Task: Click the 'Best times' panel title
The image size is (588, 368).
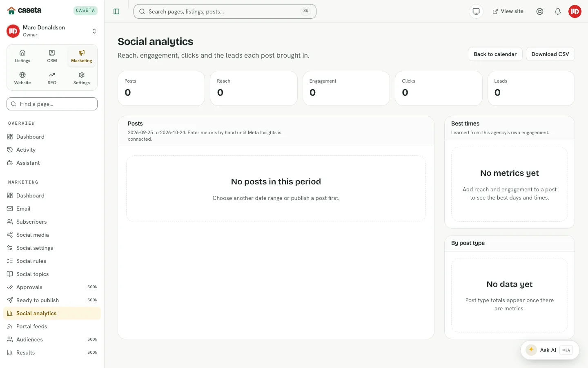Action: 465,123
